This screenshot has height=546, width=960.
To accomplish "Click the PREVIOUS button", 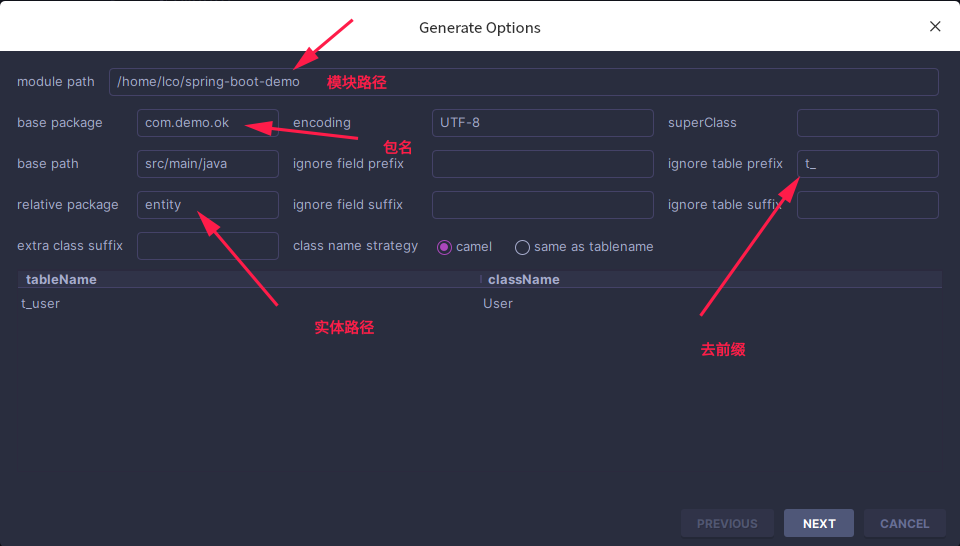I will pyautogui.click(x=727, y=523).
